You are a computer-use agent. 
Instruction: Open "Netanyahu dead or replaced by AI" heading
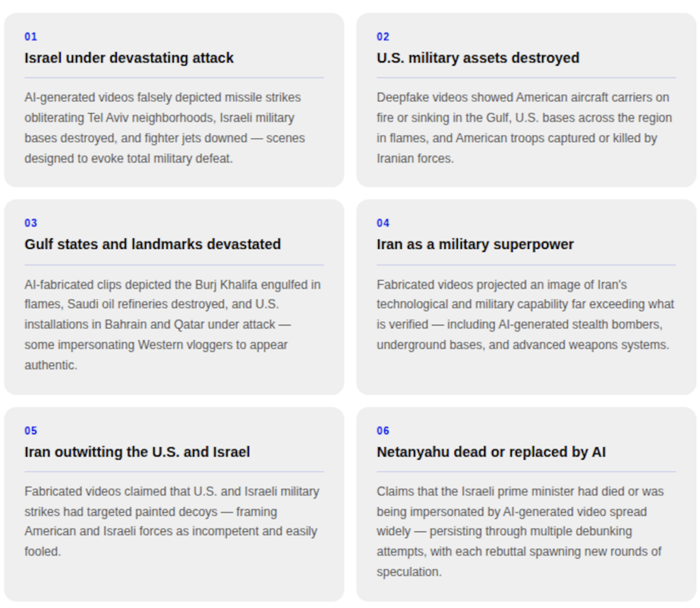point(491,452)
